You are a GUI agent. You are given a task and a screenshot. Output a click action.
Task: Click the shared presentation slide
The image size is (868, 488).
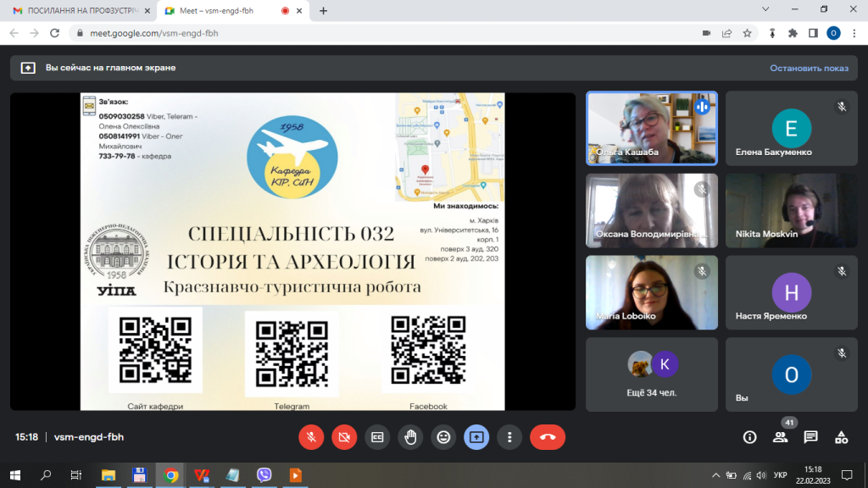click(x=292, y=252)
